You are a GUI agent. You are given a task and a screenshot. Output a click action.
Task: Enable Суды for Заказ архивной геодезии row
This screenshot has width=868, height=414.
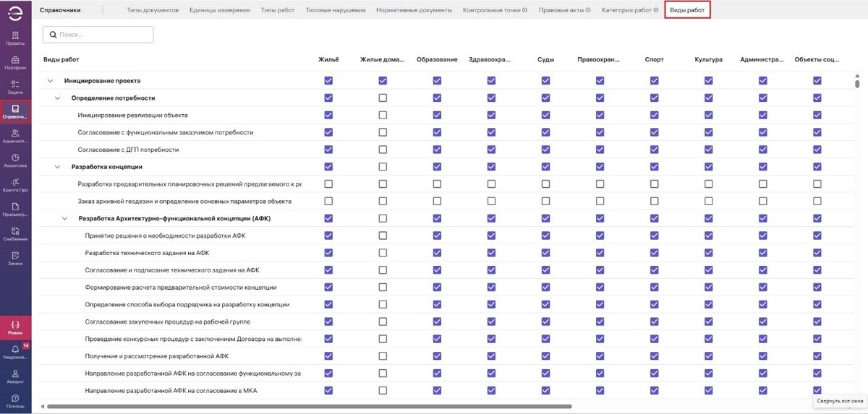(x=545, y=201)
